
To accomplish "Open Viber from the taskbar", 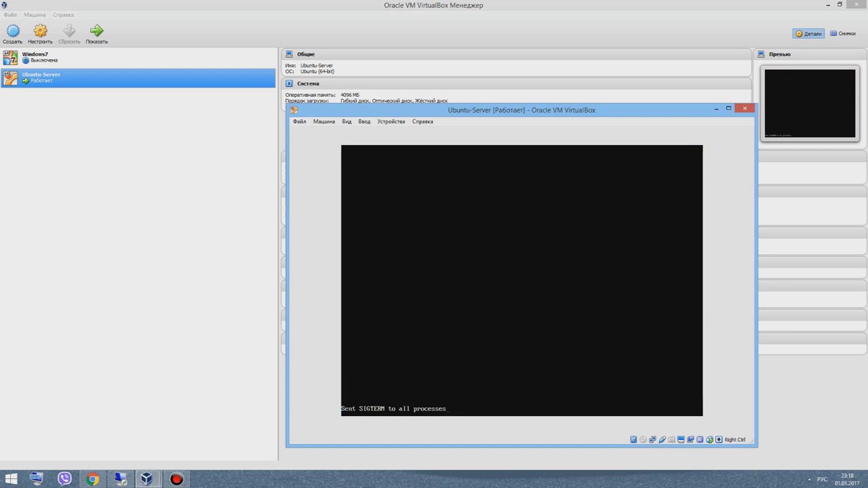I will [64, 479].
